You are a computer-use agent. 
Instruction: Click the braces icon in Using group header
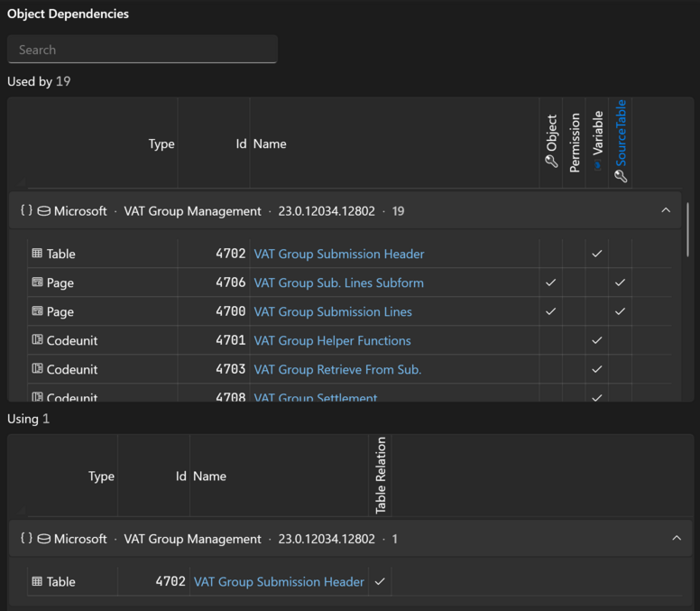pos(26,538)
